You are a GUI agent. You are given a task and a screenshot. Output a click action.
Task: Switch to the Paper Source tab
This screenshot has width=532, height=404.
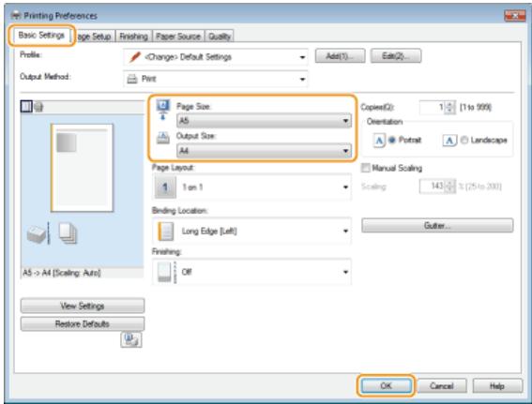[178, 37]
